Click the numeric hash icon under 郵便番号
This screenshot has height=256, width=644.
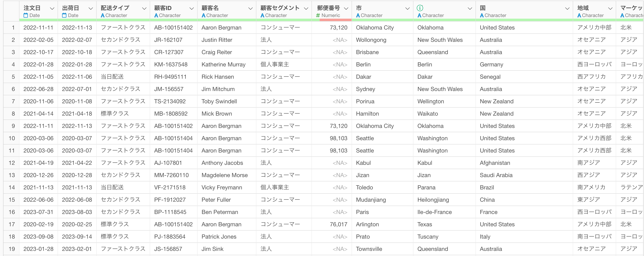point(318,16)
